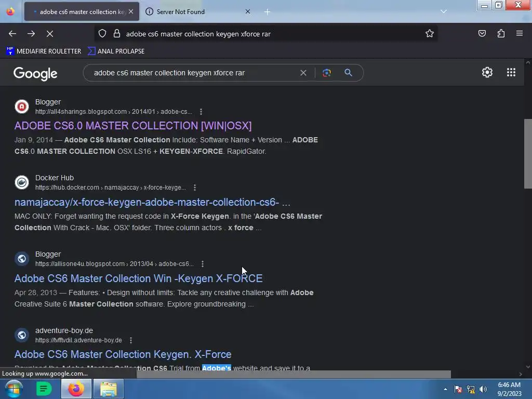
Task: Open more options for all4sharings Blogger result
Action: (x=201, y=112)
